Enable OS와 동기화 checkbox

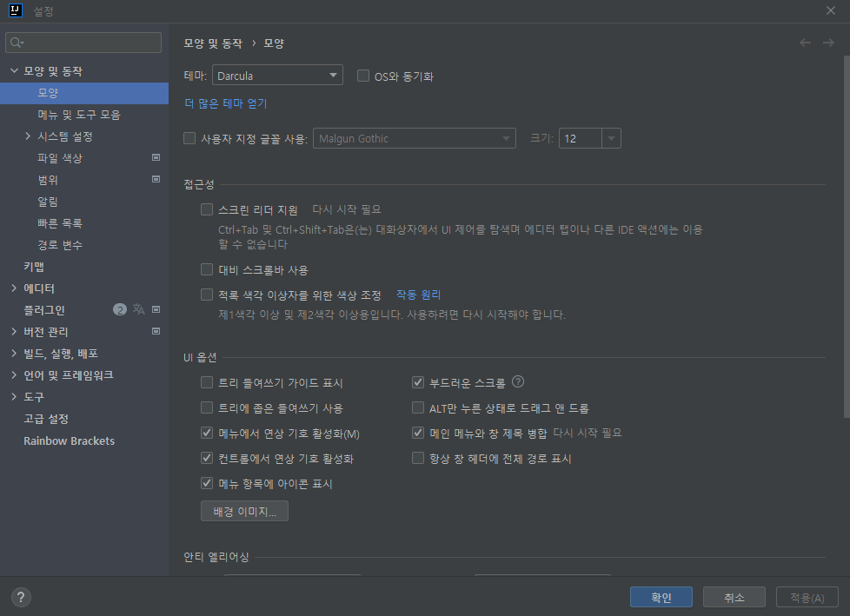(363, 76)
